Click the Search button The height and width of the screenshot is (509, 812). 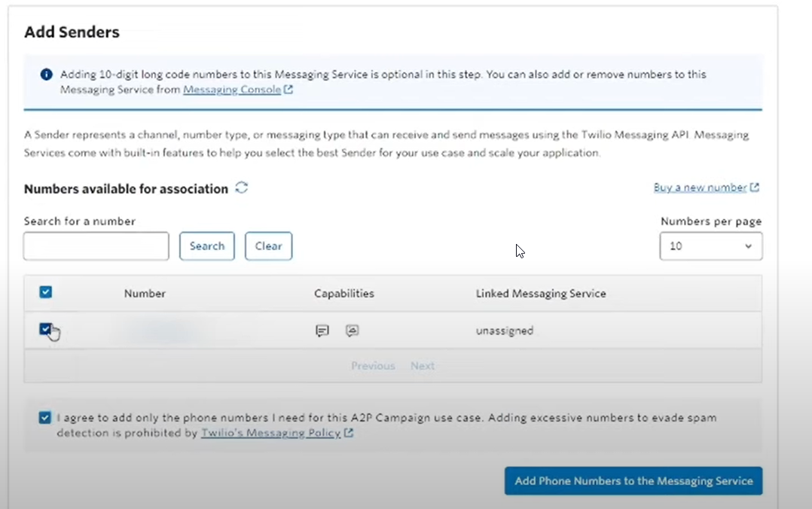point(207,246)
